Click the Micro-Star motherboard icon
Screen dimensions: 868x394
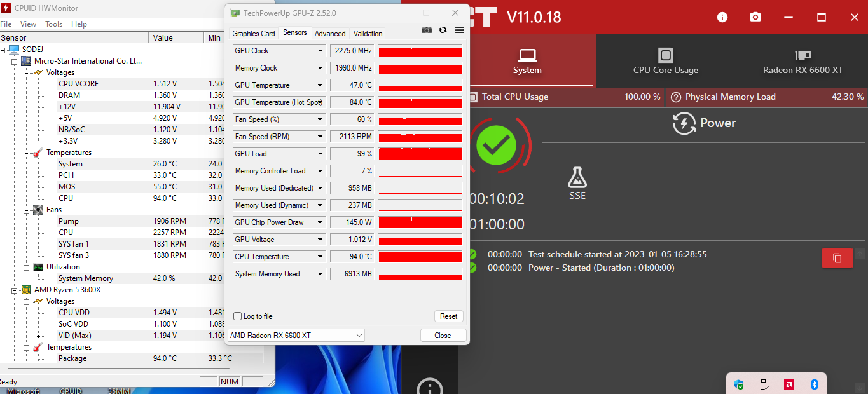pos(26,61)
